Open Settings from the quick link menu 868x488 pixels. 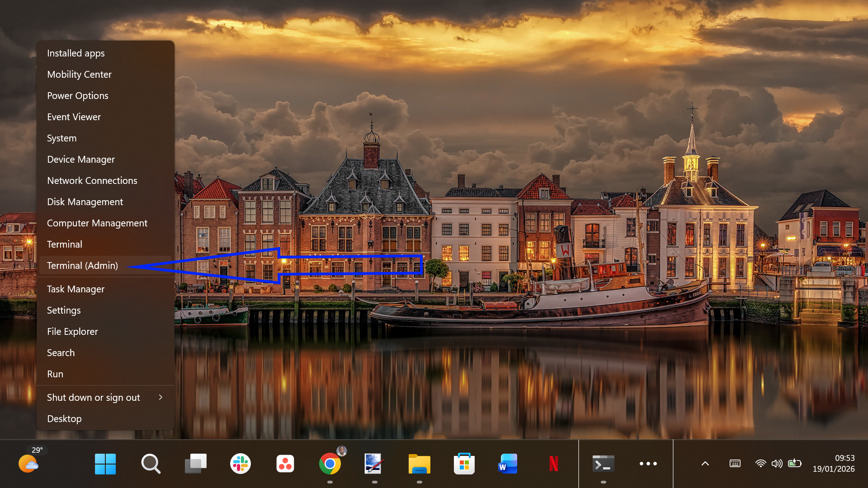[x=64, y=310]
